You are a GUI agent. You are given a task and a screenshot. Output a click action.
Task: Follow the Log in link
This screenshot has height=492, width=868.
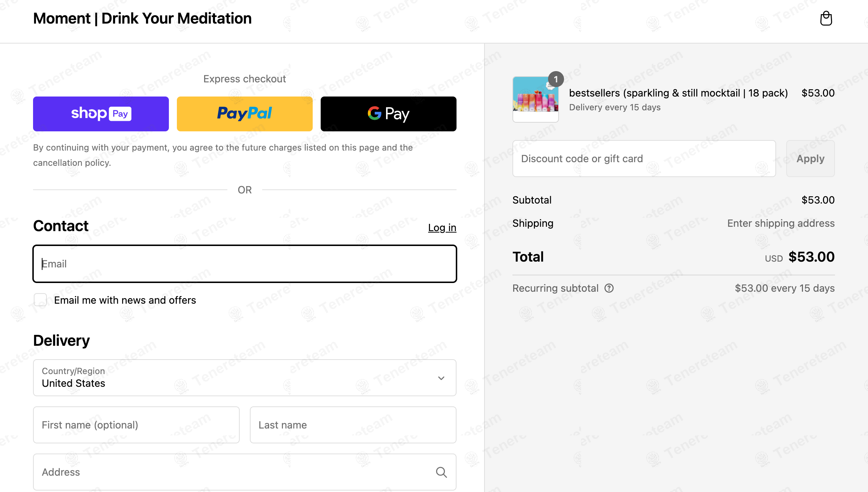coord(442,227)
